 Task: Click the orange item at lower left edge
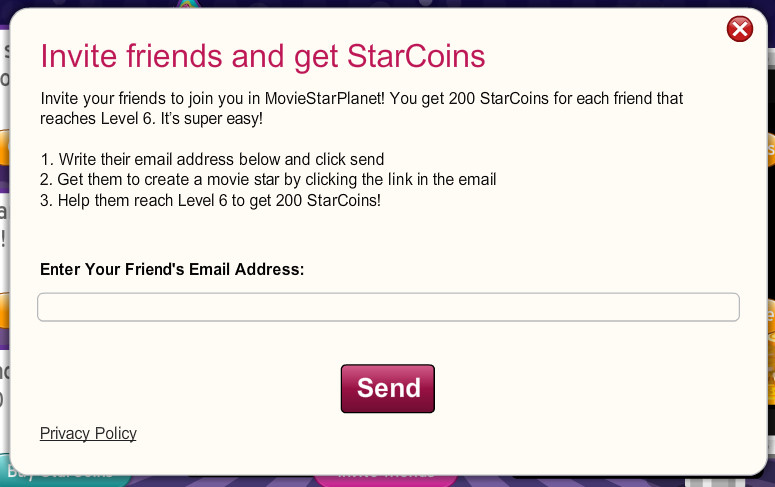[3, 312]
